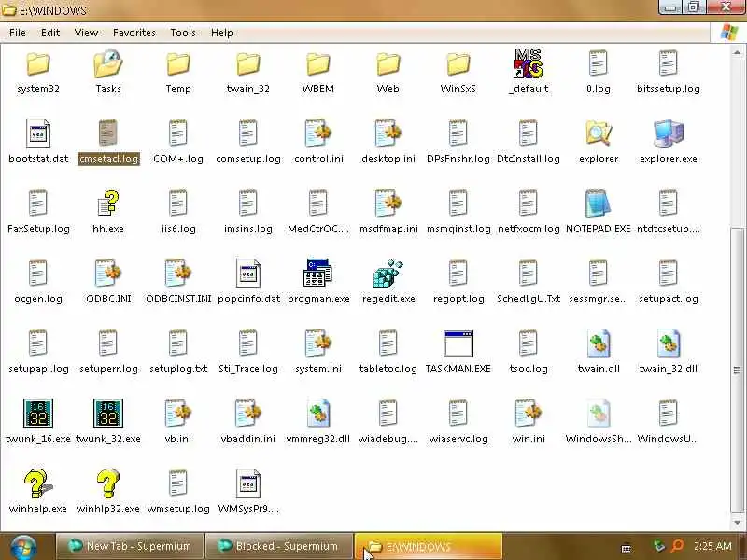Select the winhlp32.exe question mark icon

(x=108, y=483)
